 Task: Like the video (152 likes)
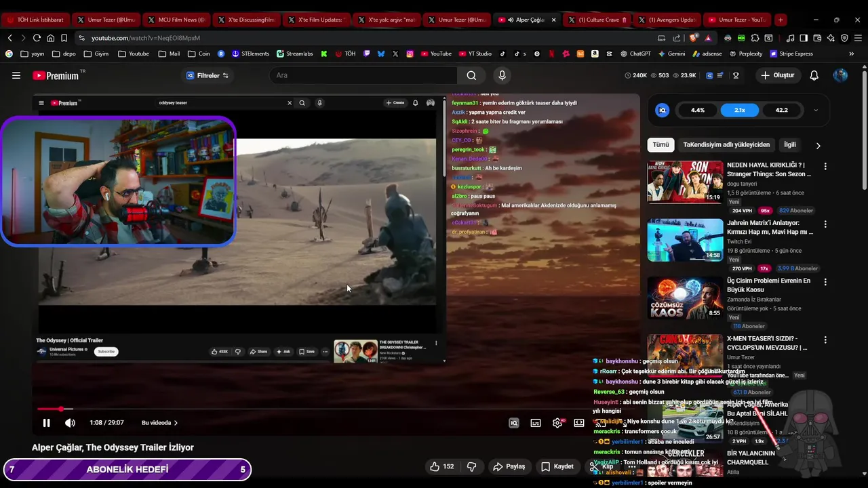tap(441, 466)
